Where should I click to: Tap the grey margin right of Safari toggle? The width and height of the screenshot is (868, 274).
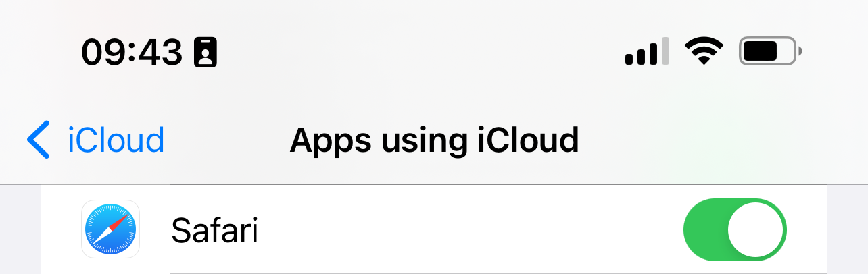[848, 231]
